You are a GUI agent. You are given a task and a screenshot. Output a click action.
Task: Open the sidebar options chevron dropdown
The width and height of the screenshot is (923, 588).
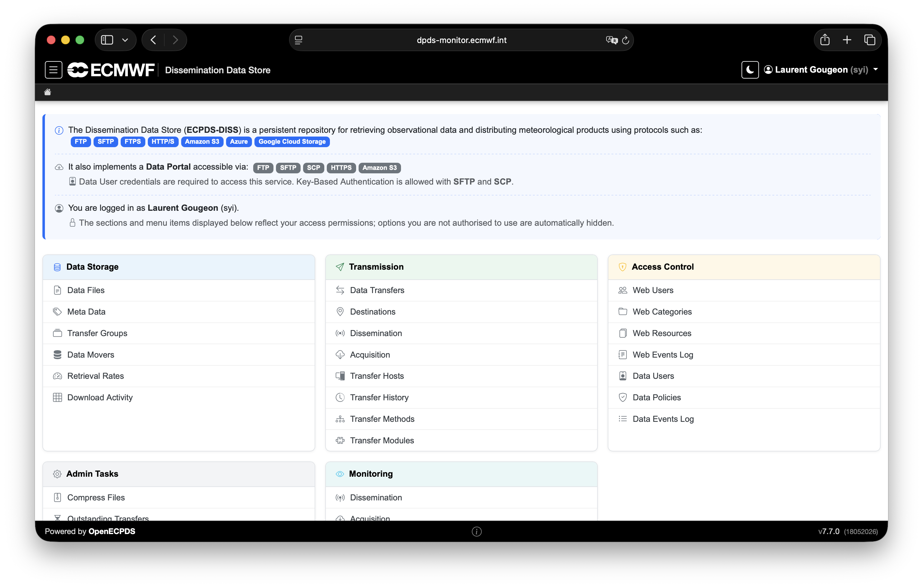[x=125, y=40]
